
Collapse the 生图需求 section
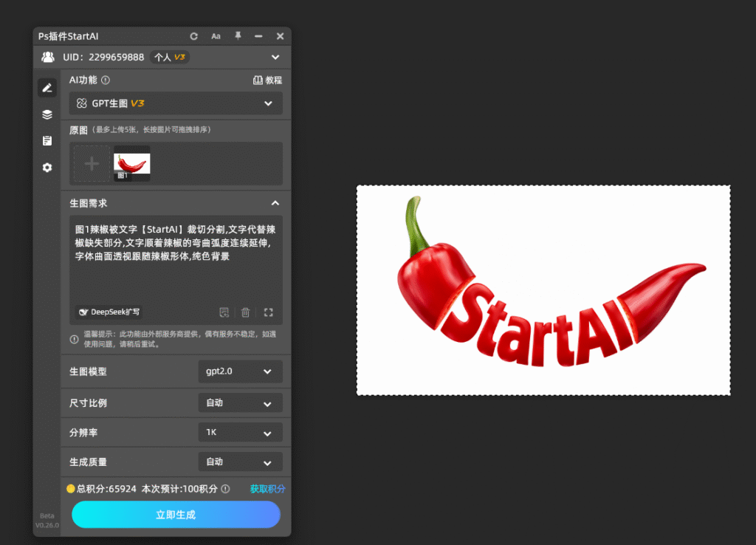275,203
